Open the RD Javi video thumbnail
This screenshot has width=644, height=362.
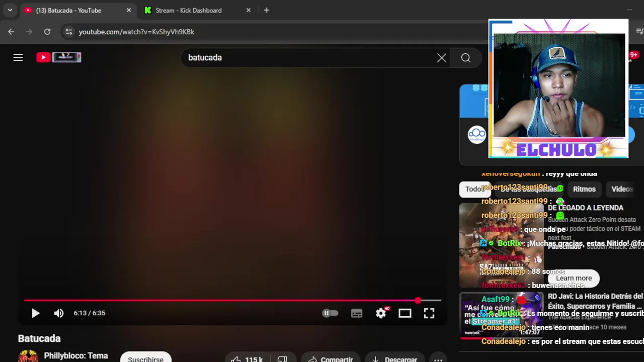point(502,316)
